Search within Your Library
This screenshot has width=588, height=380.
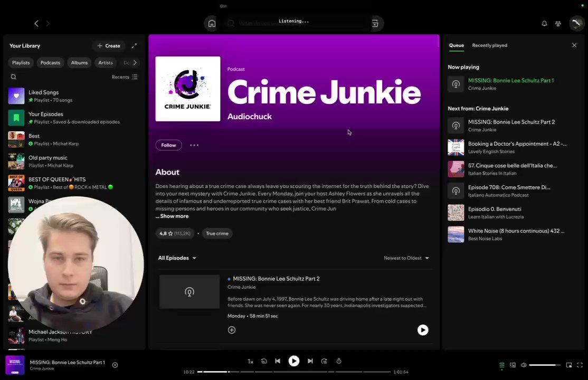pos(14,77)
